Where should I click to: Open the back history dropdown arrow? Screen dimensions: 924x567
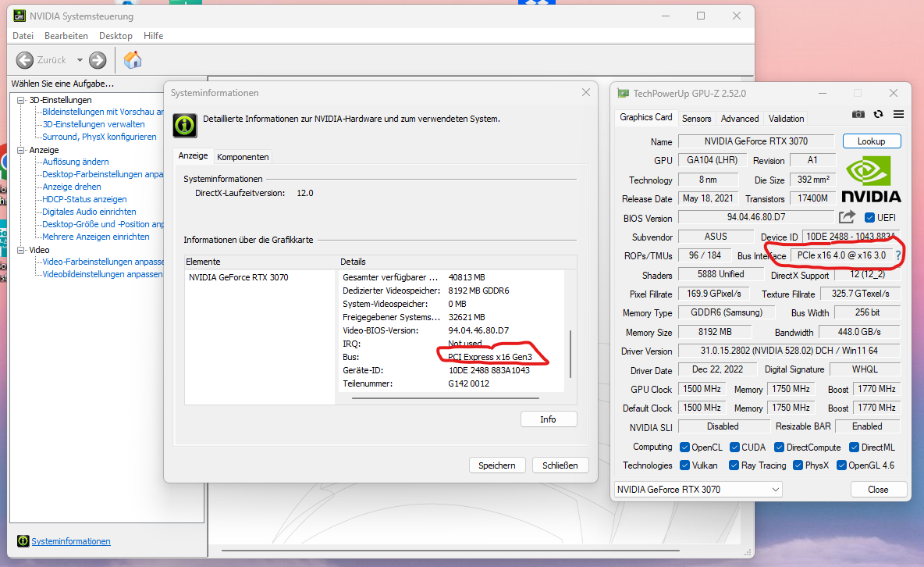80,60
